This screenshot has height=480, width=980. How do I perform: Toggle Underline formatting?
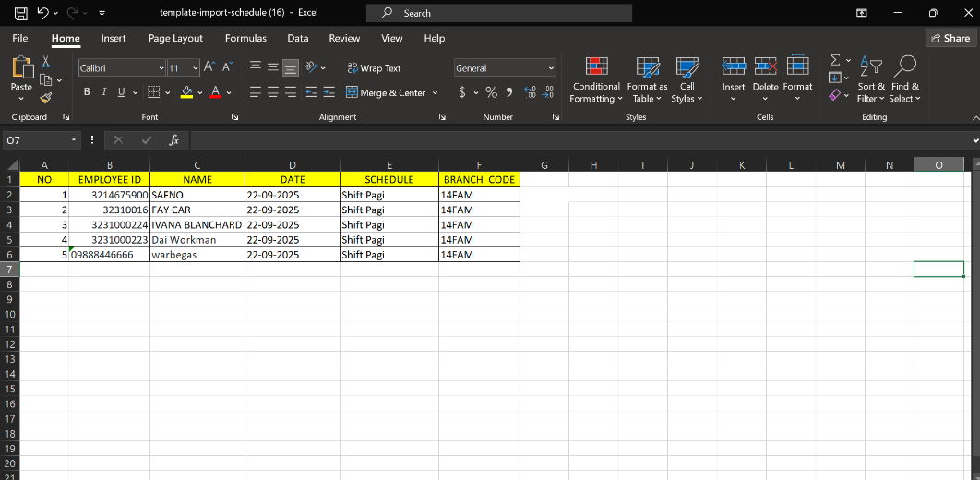tap(120, 92)
